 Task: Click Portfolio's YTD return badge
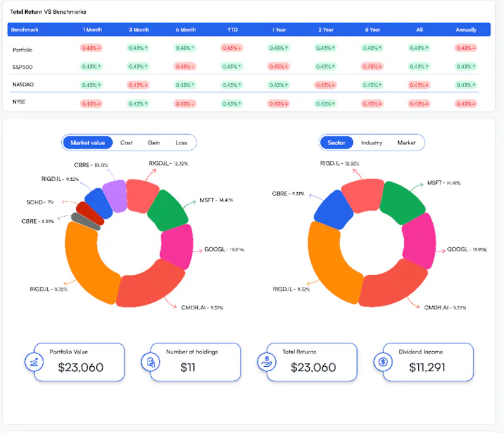[x=232, y=48]
